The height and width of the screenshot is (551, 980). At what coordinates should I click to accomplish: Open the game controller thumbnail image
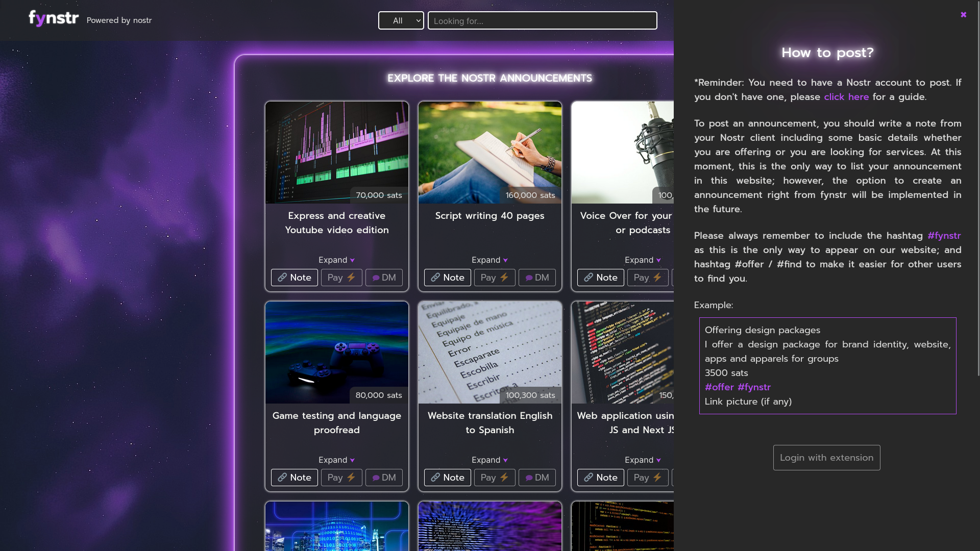(x=336, y=352)
